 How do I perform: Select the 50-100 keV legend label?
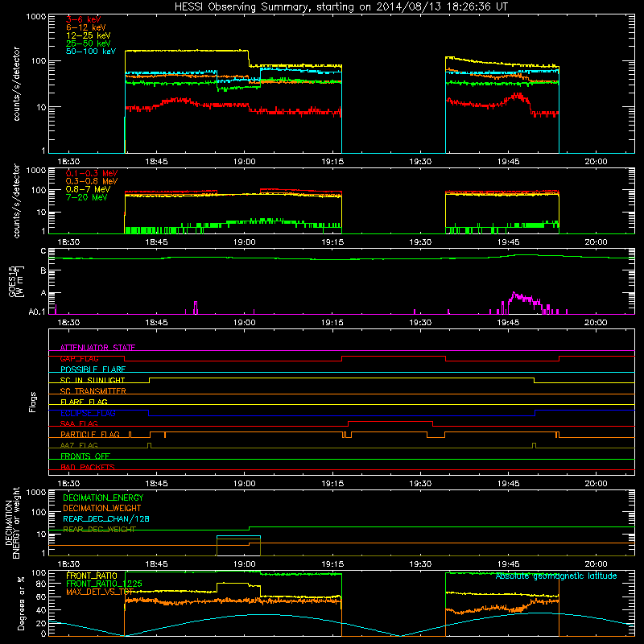pos(91,52)
